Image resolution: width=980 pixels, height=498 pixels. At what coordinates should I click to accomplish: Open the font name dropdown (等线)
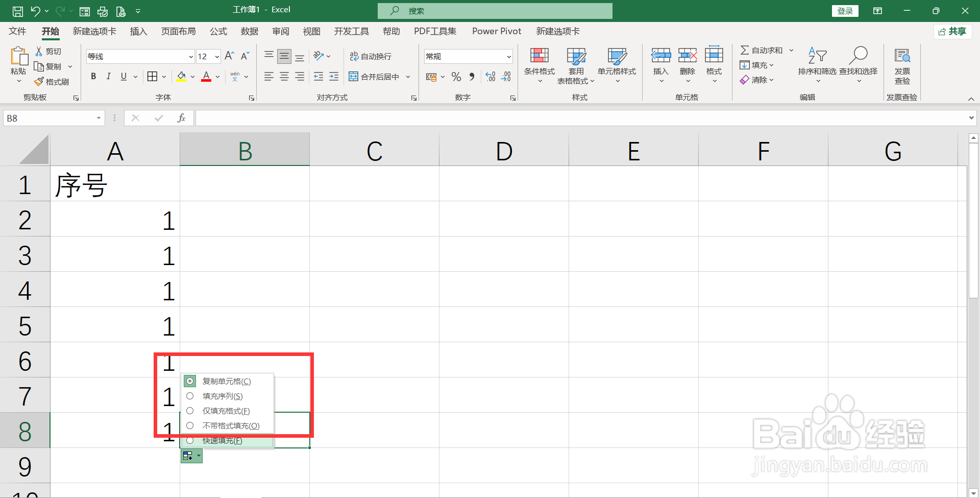pos(190,57)
